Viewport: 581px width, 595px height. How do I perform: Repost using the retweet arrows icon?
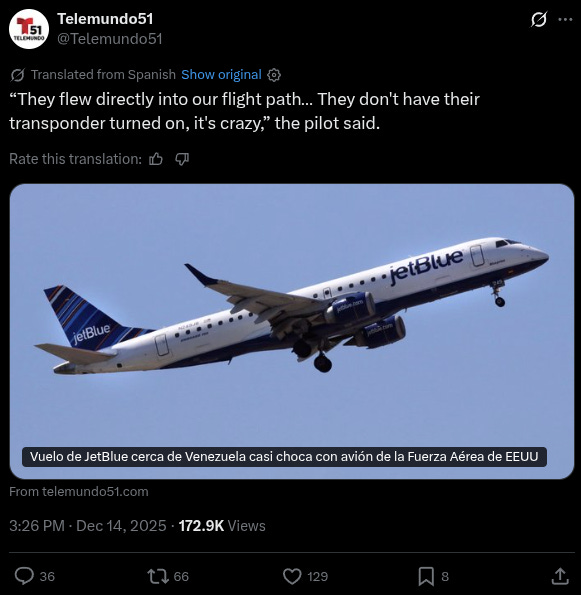[158, 576]
